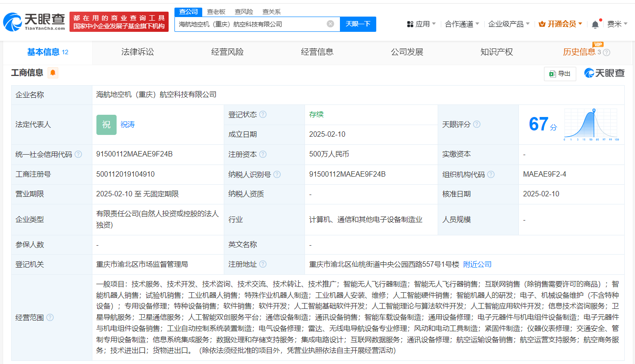This screenshot has width=635, height=364.
Task: Click the 有限责任公司 enterprise type value
Action: click(157, 220)
